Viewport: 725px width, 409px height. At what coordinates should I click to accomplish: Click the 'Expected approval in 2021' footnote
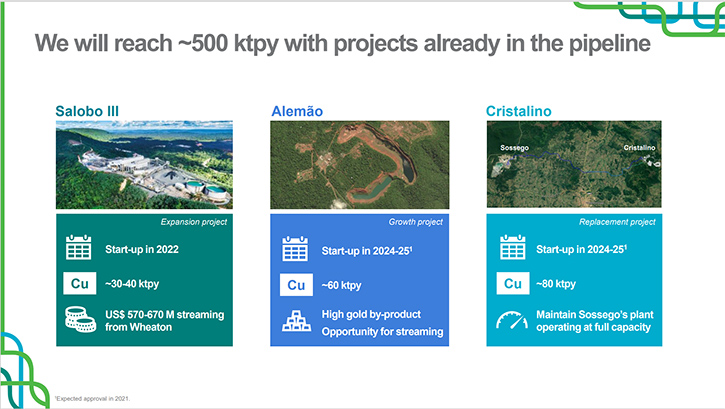[x=92, y=398]
